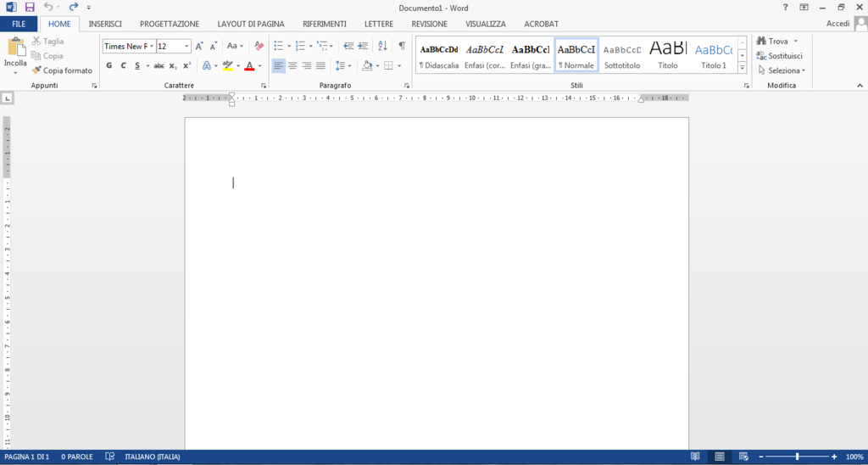Open proofing book icon in status bar
868x465 pixels.
point(110,457)
